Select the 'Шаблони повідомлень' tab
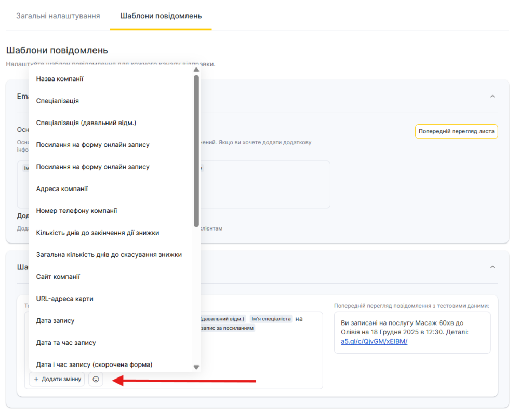This screenshot has width=532, height=419. click(x=161, y=16)
